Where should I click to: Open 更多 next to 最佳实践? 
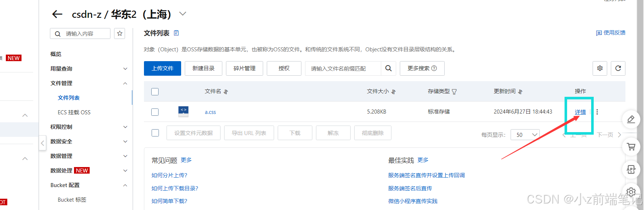(x=423, y=160)
